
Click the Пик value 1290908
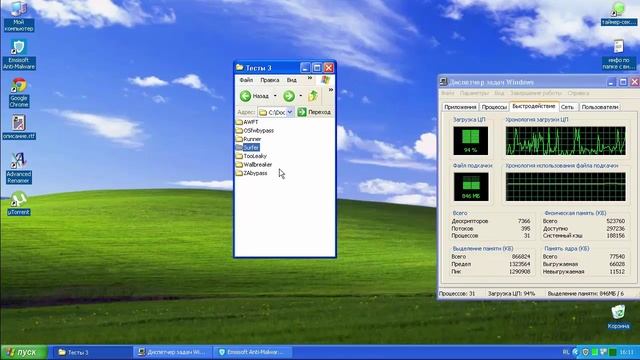point(520,271)
